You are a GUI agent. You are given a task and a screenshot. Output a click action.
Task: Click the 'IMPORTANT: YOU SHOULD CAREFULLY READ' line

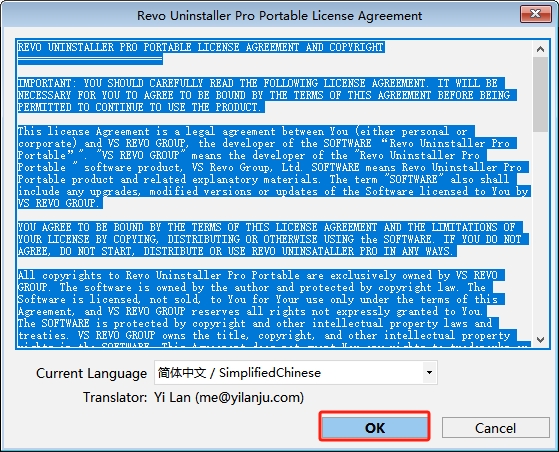click(x=261, y=83)
